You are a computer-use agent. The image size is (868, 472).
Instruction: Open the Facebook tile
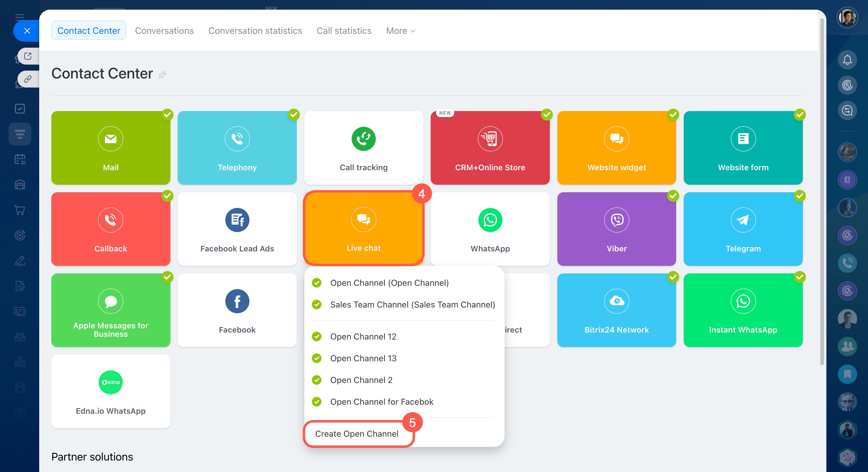tap(237, 310)
